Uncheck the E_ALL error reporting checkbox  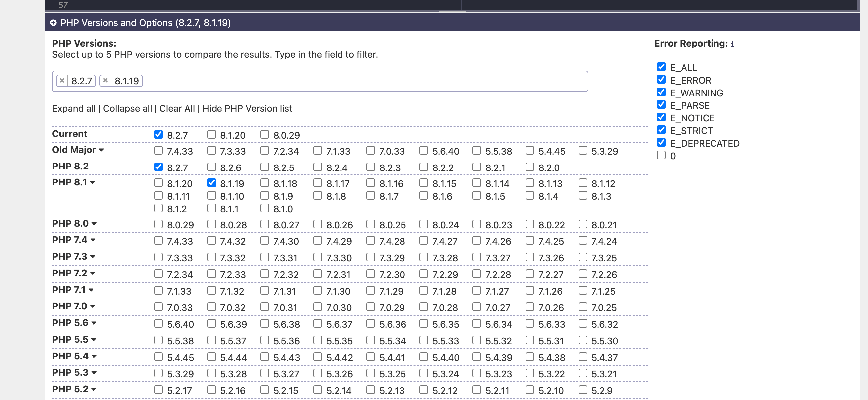click(661, 67)
